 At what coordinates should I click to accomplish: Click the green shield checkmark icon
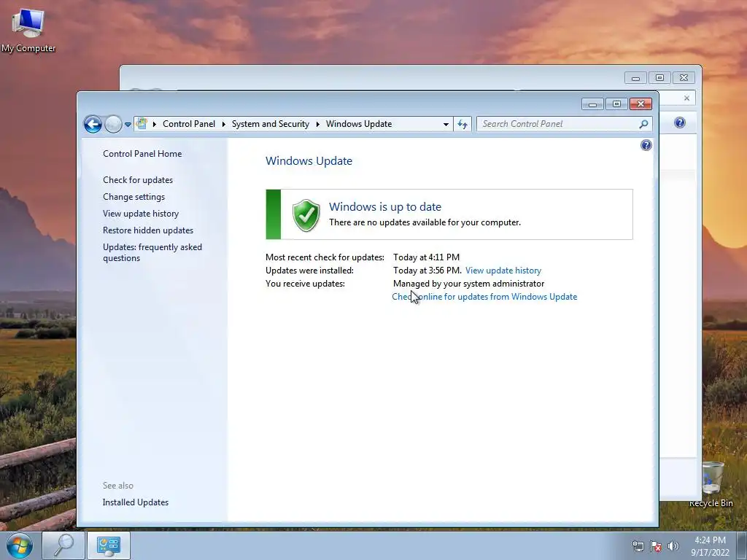click(x=306, y=215)
